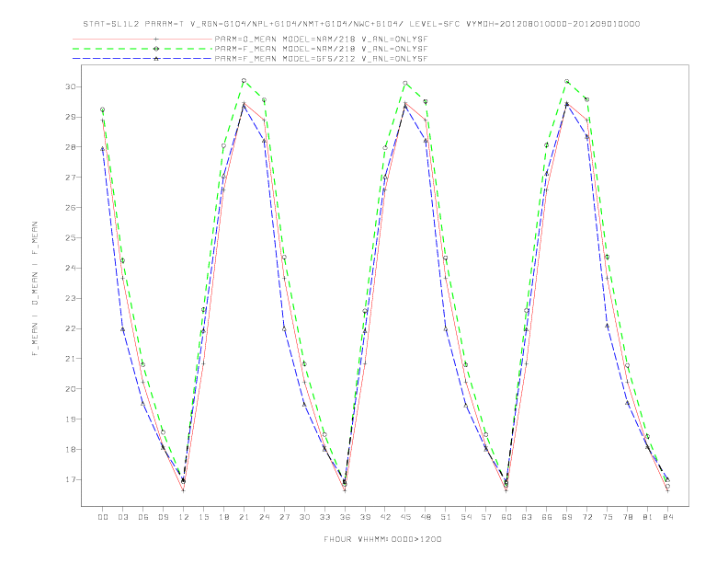Click x-axis tick label 78
Viewport: 728px width, 563px height.
(628, 517)
